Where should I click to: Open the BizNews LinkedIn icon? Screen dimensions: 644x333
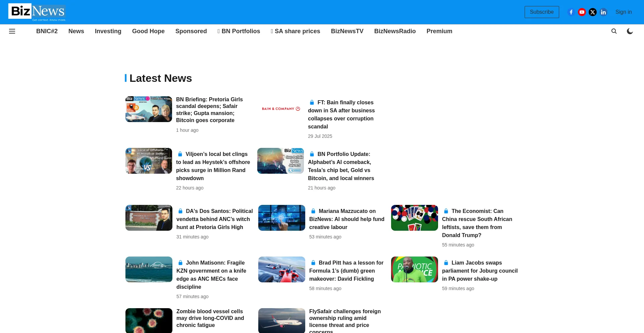(603, 12)
